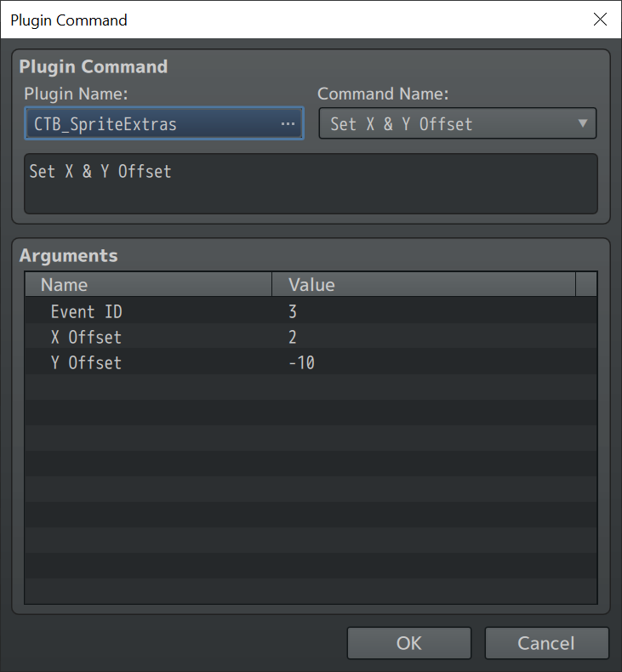This screenshot has height=672, width=622.
Task: Select the Event ID argument row
Action: coord(311,311)
